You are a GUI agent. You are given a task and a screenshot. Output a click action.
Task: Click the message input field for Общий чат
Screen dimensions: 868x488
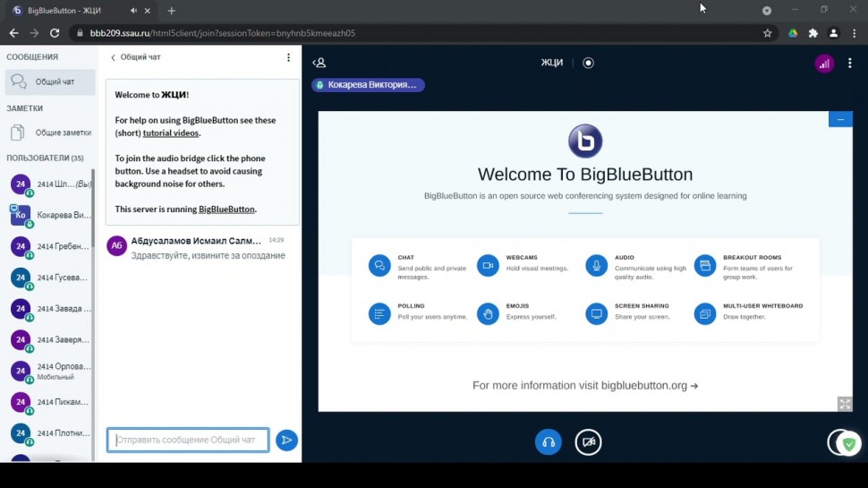click(x=188, y=440)
